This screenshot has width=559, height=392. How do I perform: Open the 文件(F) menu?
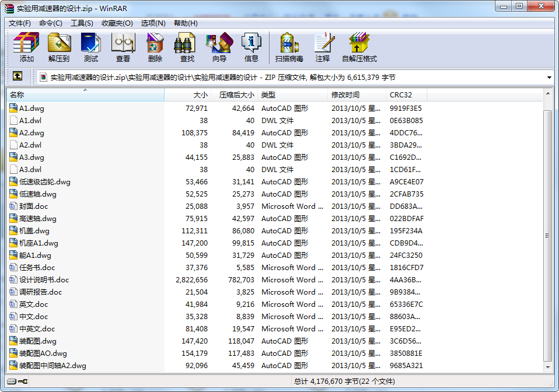point(20,23)
